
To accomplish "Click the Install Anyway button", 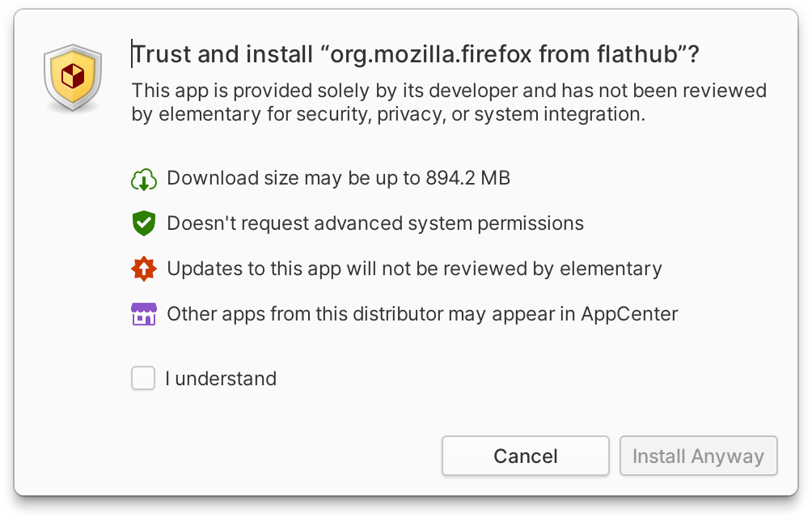I will coord(698,456).
